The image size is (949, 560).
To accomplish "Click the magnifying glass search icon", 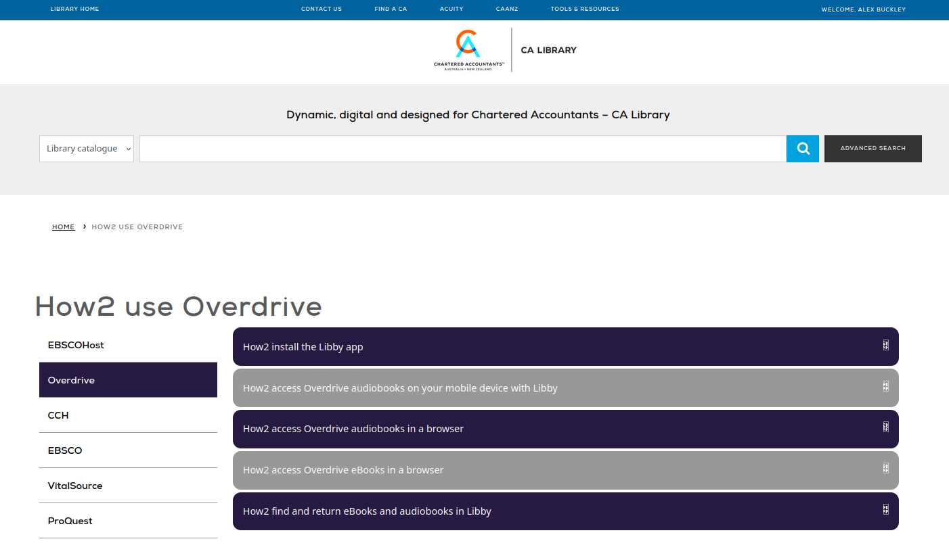I will point(803,149).
